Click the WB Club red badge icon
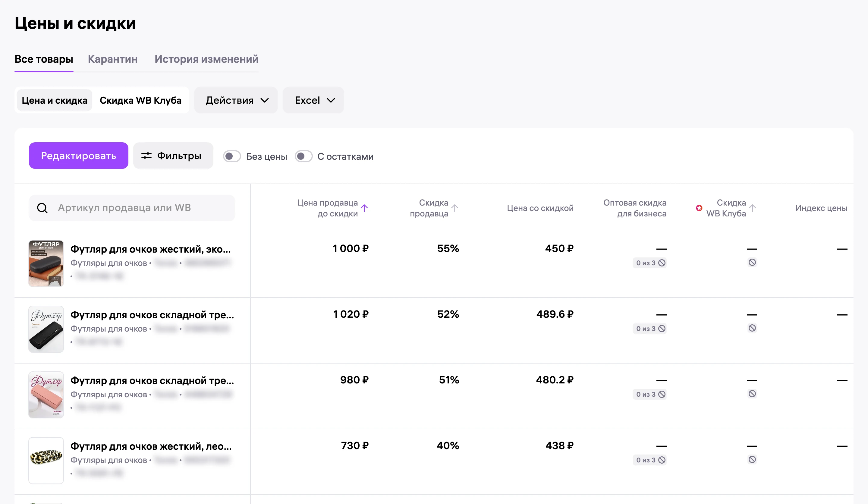868x504 pixels. [x=699, y=208]
